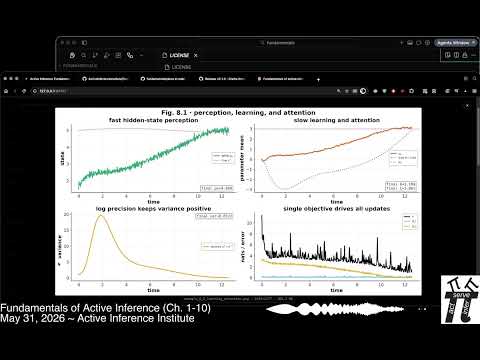Reload the browser page
This screenshot has height=360, width=480.
tap(24, 91)
